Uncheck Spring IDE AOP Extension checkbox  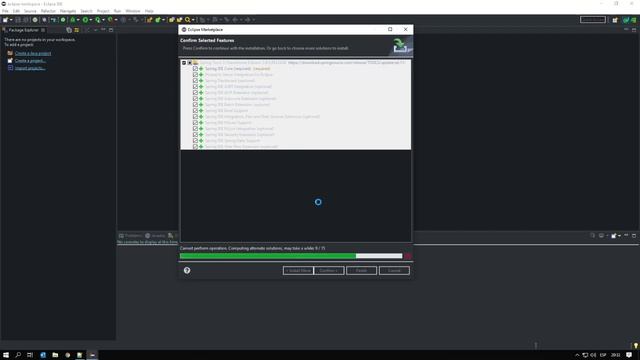(x=196, y=93)
